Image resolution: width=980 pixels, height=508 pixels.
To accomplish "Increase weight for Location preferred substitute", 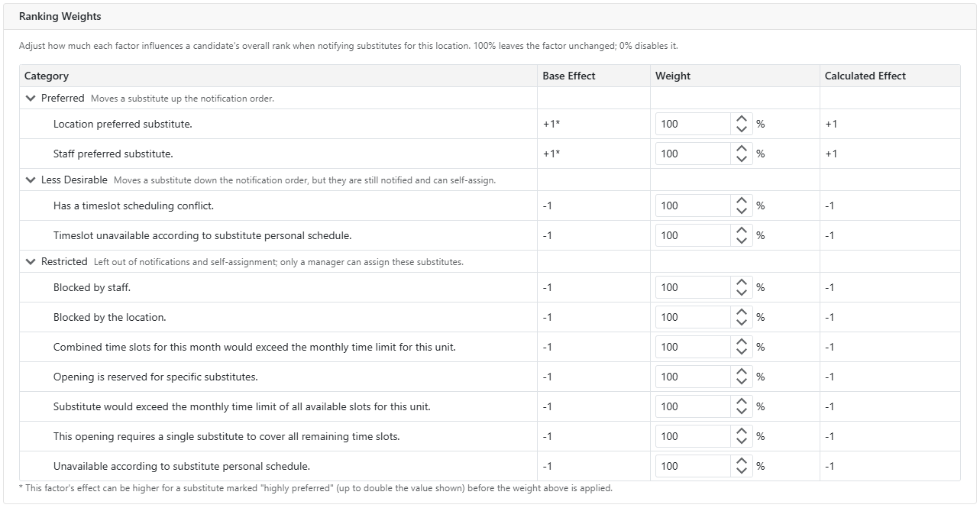I will coord(741,119).
